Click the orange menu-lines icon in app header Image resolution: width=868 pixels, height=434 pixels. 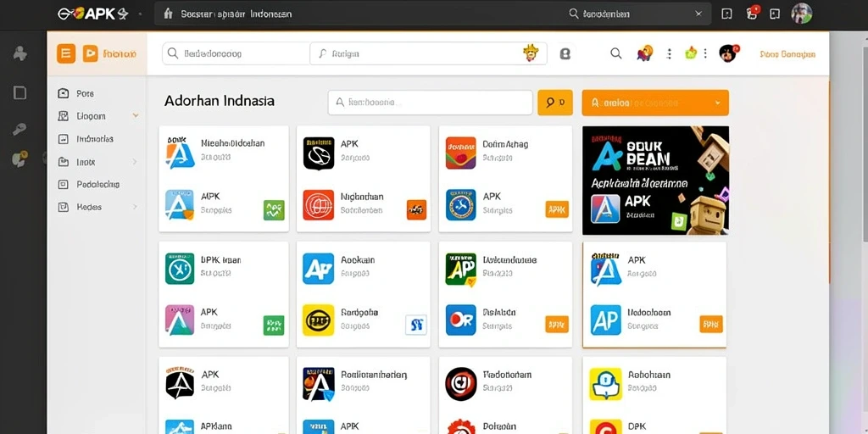point(66,53)
